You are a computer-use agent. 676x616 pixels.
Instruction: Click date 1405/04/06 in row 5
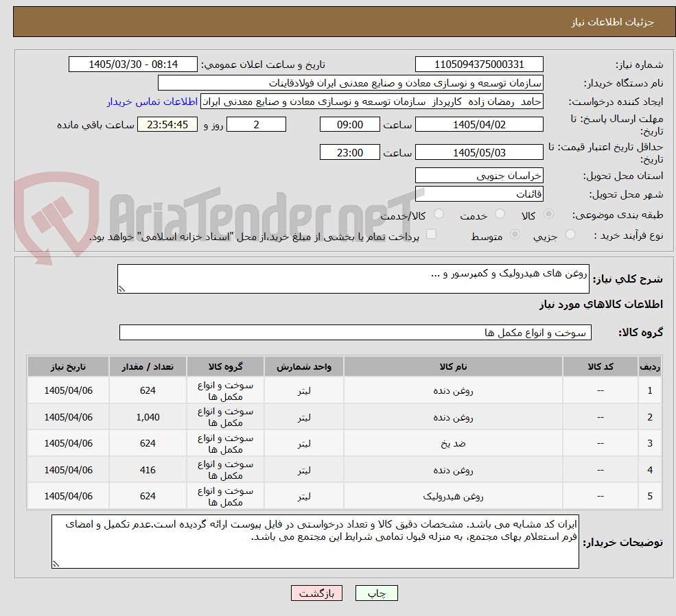69,497
